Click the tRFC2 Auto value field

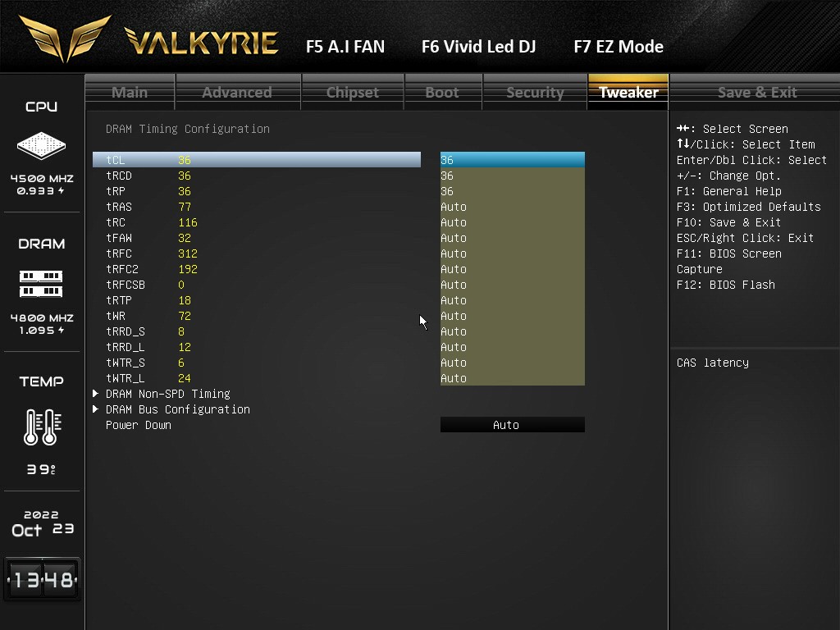(x=512, y=268)
